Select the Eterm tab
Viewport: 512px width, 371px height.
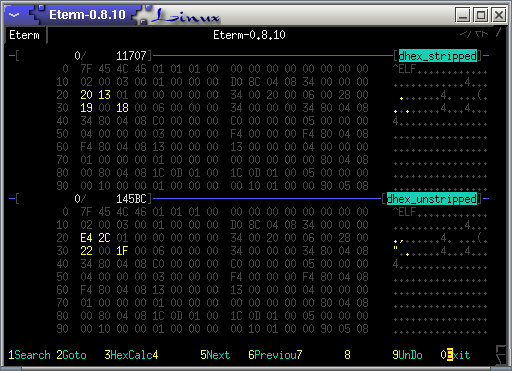pyautogui.click(x=24, y=35)
